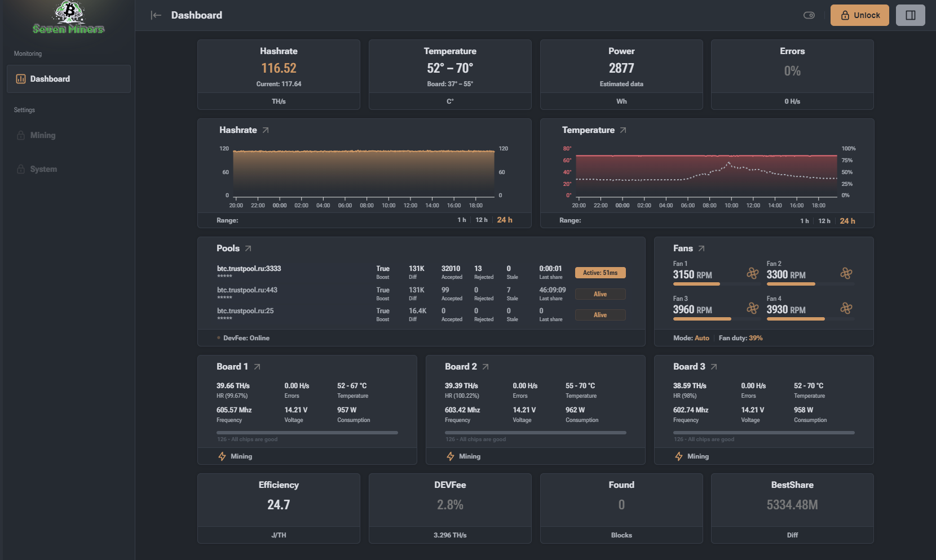The height and width of the screenshot is (560, 936).
Task: Select 12 h range for Temperature chart
Action: [x=824, y=221]
